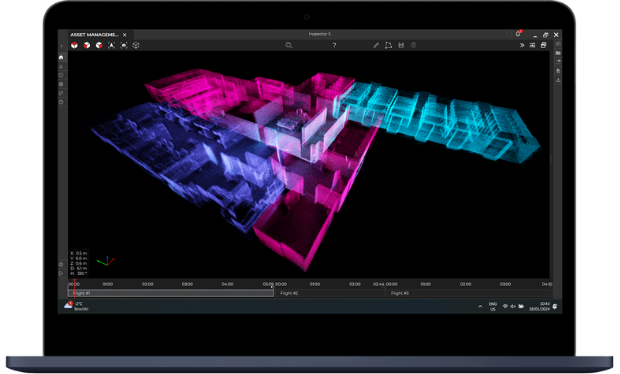
Task: Click the framed letter A toolbar icon
Action: pos(112,45)
